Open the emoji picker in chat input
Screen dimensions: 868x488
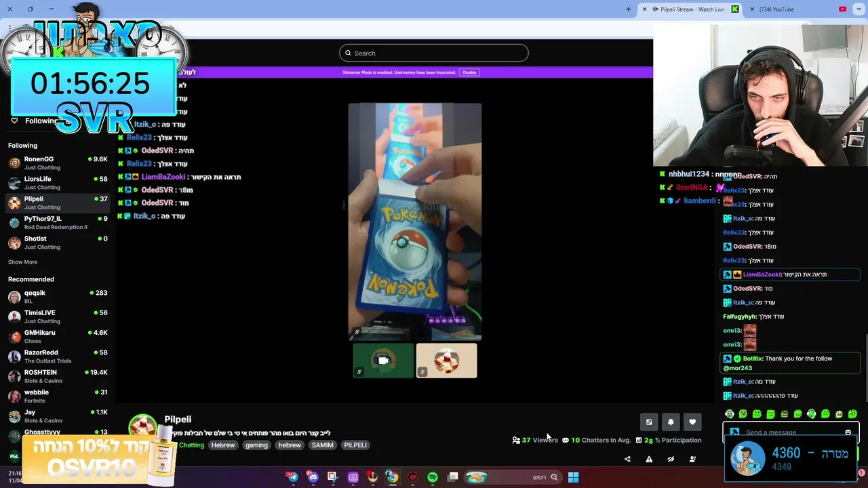click(848, 432)
